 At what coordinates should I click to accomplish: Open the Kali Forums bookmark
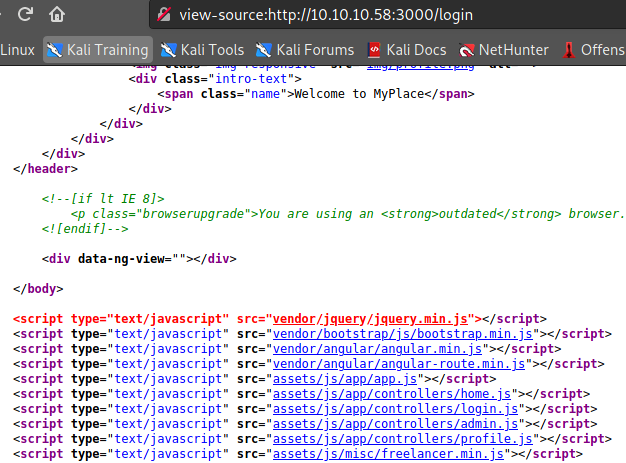coord(305,50)
